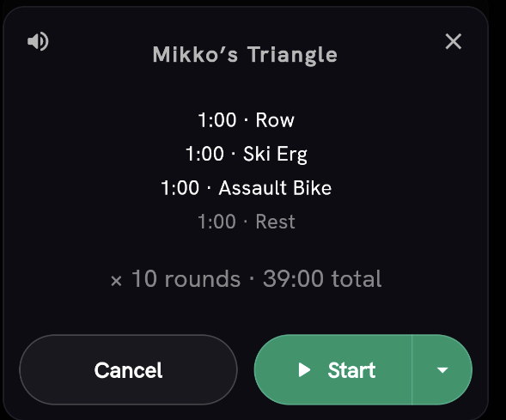Click the 1:00 duration beside Assault Bike
The image size is (506, 420).
[x=180, y=188]
